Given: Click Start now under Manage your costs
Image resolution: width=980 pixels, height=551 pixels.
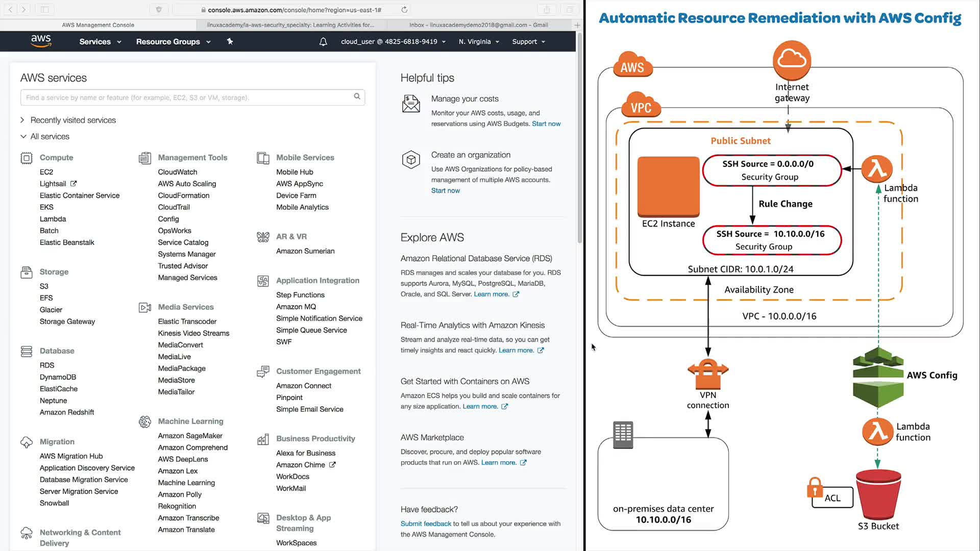Looking at the screenshot, I should (546, 124).
